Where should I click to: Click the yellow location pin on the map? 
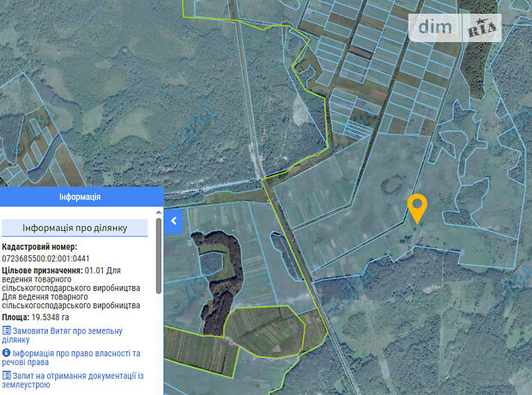417,206
